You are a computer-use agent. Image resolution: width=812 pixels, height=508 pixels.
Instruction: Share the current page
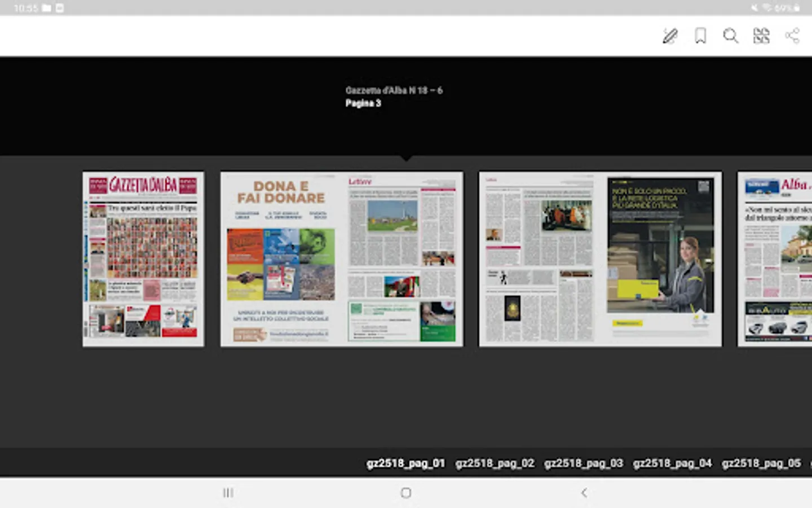(x=792, y=36)
